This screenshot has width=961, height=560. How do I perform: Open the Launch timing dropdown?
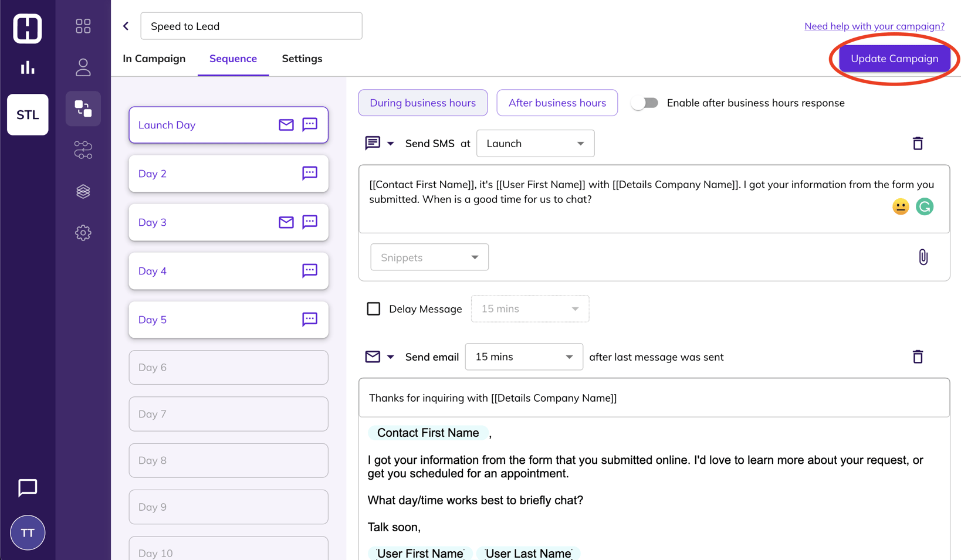535,144
